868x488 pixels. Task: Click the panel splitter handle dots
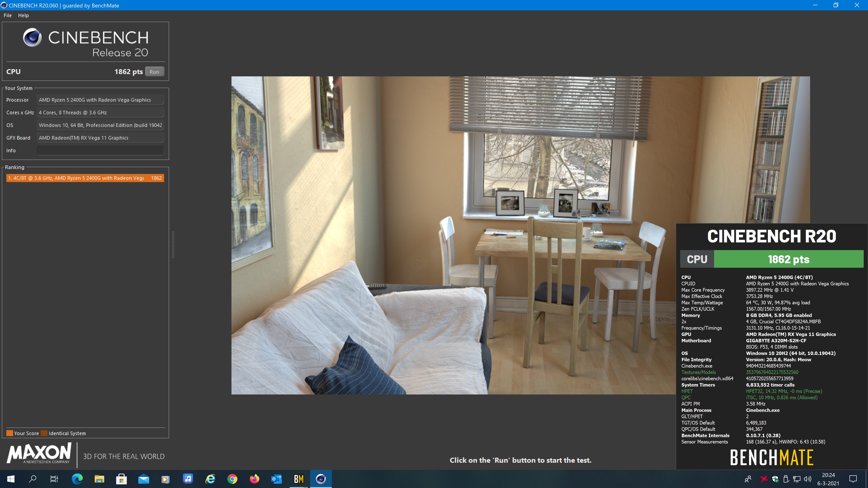[x=173, y=244]
